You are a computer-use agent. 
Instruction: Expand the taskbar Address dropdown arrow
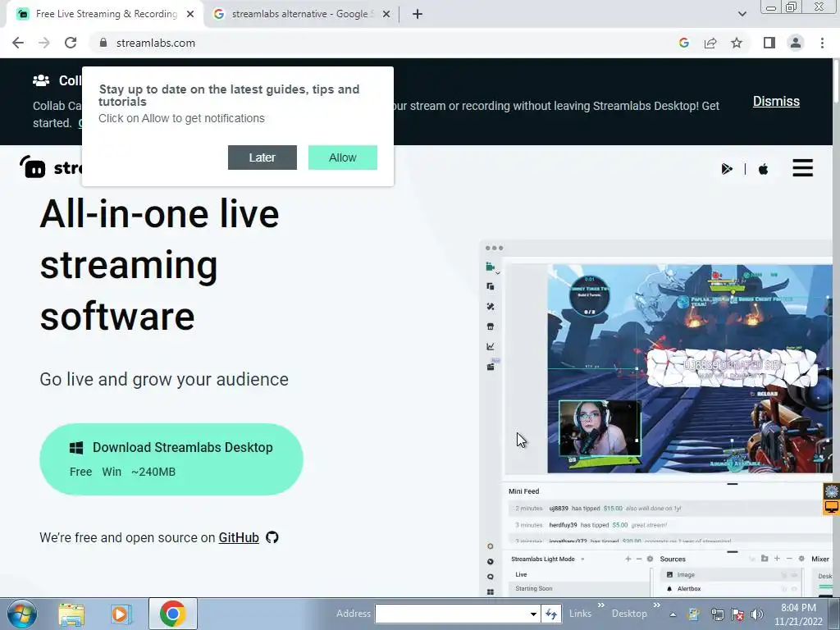point(533,614)
